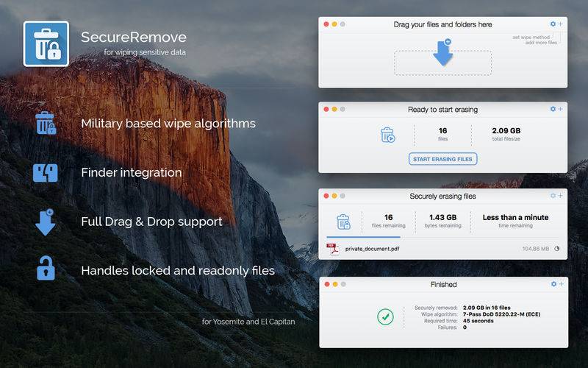The image size is (588, 368).
Task: Click trash play icon in 'Ready to start erasing' window
Action: (388, 135)
